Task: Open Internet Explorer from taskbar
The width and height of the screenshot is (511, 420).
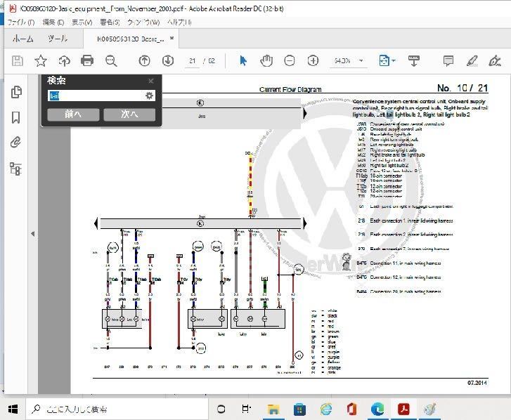Action: click(x=325, y=409)
